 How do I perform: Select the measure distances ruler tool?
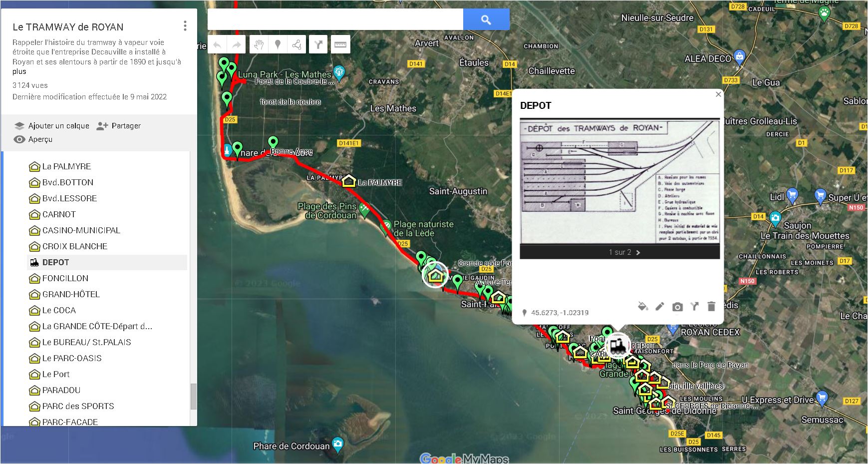pyautogui.click(x=340, y=44)
